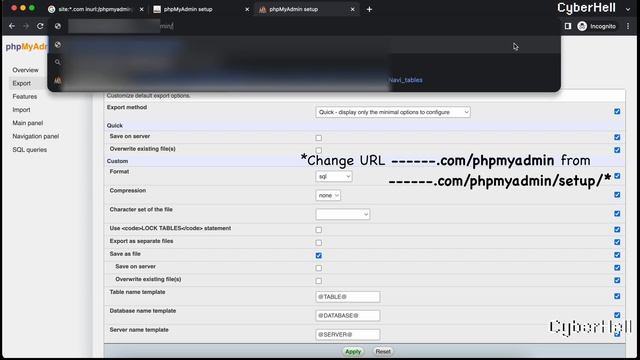Click the Database name template field
The height and width of the screenshot is (360, 640).
click(348, 316)
